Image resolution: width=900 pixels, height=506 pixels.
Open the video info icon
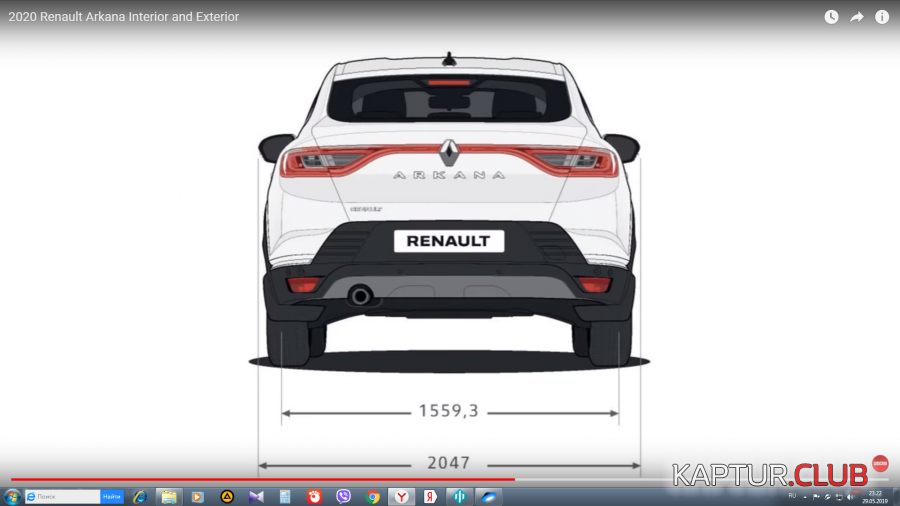coord(882,17)
